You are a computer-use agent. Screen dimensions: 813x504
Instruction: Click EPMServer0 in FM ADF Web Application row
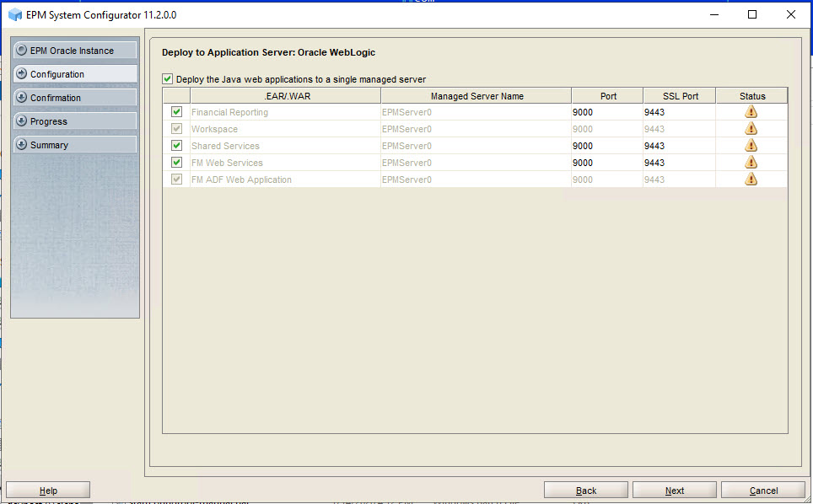point(406,180)
